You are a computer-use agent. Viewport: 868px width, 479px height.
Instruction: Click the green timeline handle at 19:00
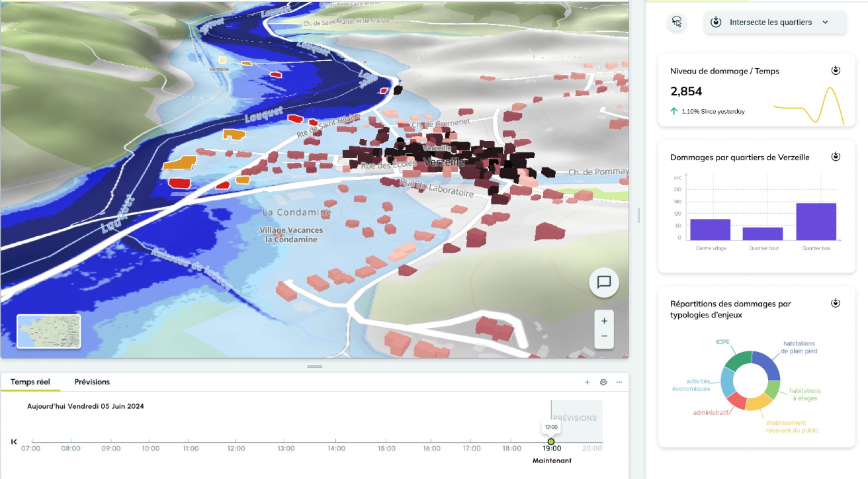pos(551,441)
